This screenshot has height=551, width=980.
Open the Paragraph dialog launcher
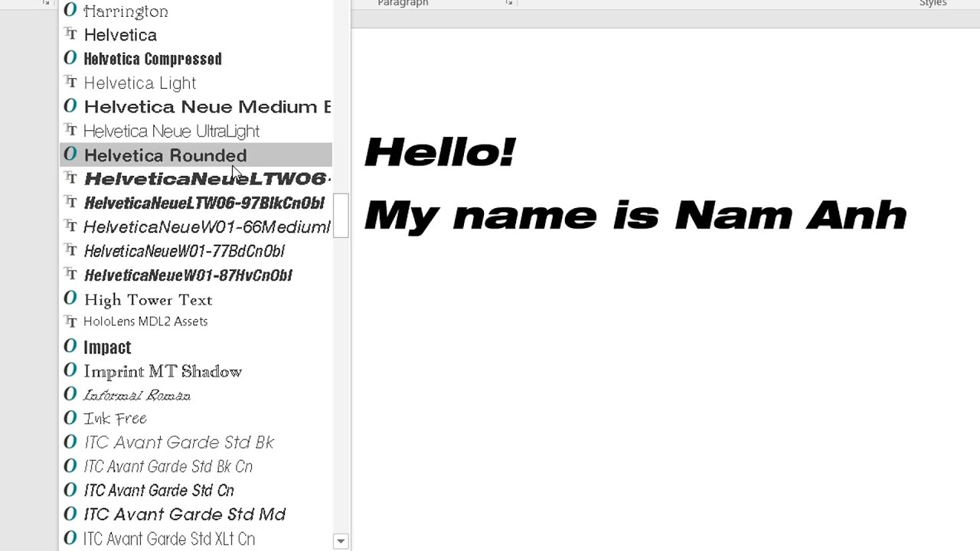[x=509, y=3]
